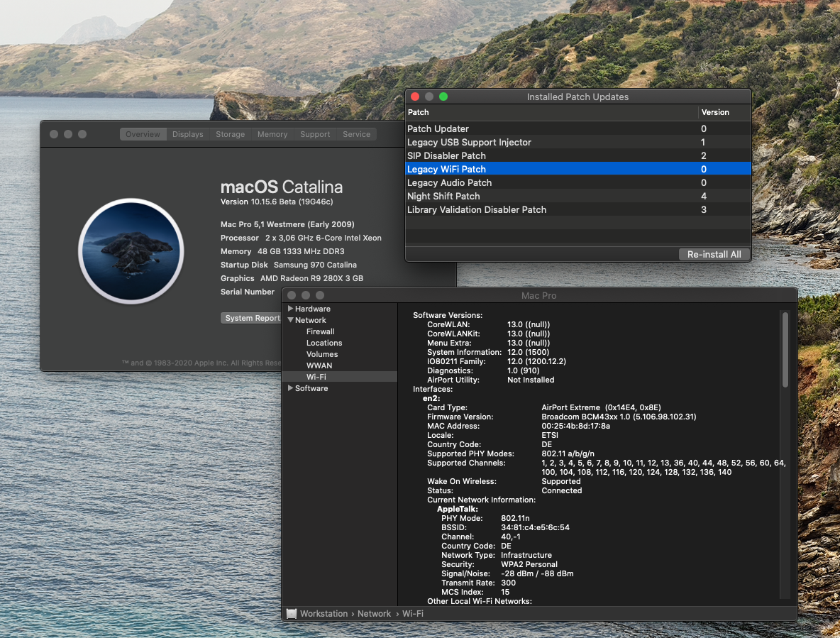Open the Storage tab
The width and height of the screenshot is (840, 638).
pyautogui.click(x=230, y=134)
